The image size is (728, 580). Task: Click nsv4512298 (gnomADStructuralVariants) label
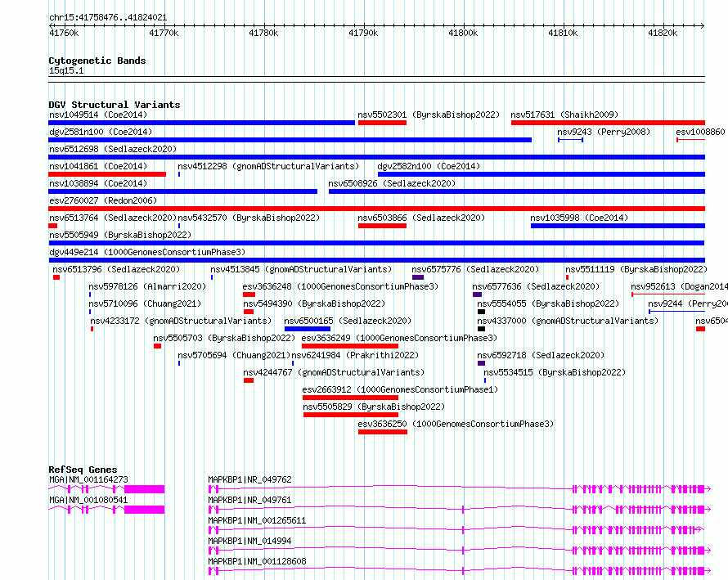tap(268, 166)
